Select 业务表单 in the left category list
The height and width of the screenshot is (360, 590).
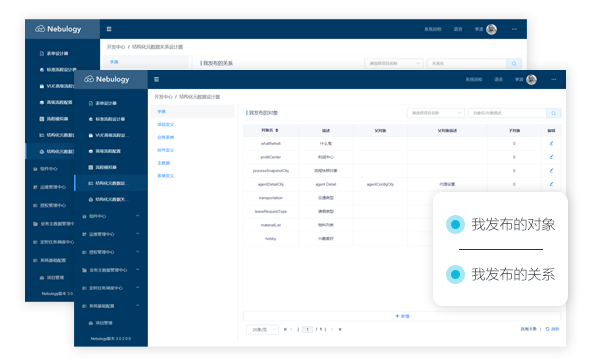point(166,137)
